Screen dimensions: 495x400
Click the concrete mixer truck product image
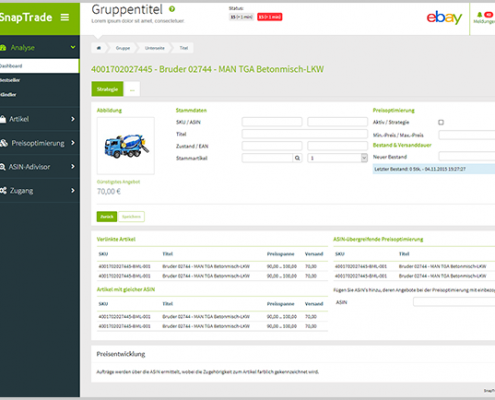pyautogui.click(x=126, y=146)
